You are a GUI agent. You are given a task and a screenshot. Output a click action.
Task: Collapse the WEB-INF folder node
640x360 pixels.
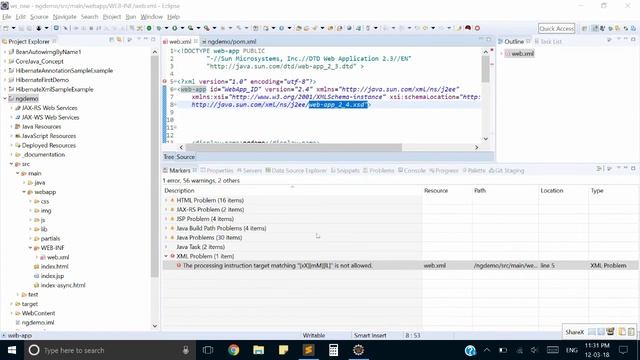(x=30, y=248)
